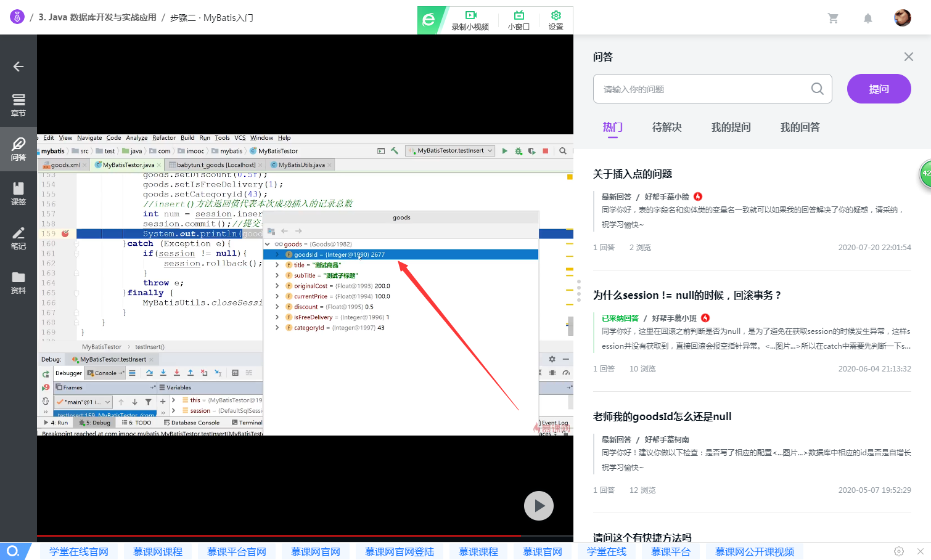The image size is (931, 560).
Task: Click the red Stop square in IDE toolbar
Action: coord(545,151)
